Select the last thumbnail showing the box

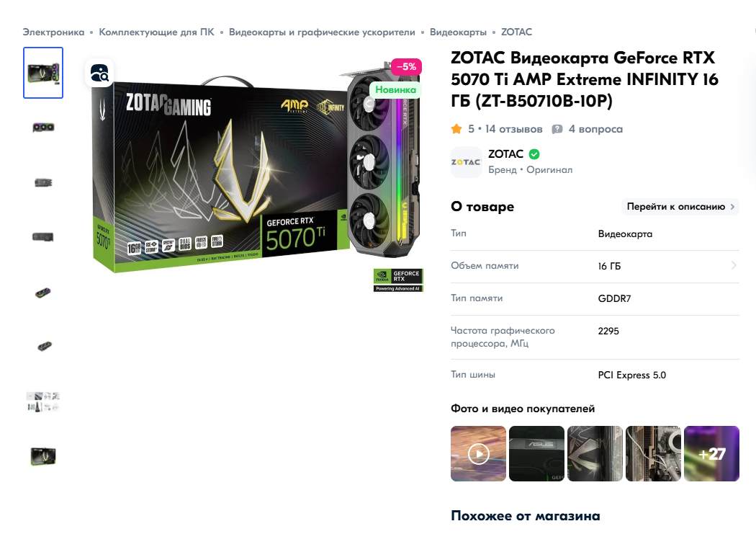[x=43, y=456]
